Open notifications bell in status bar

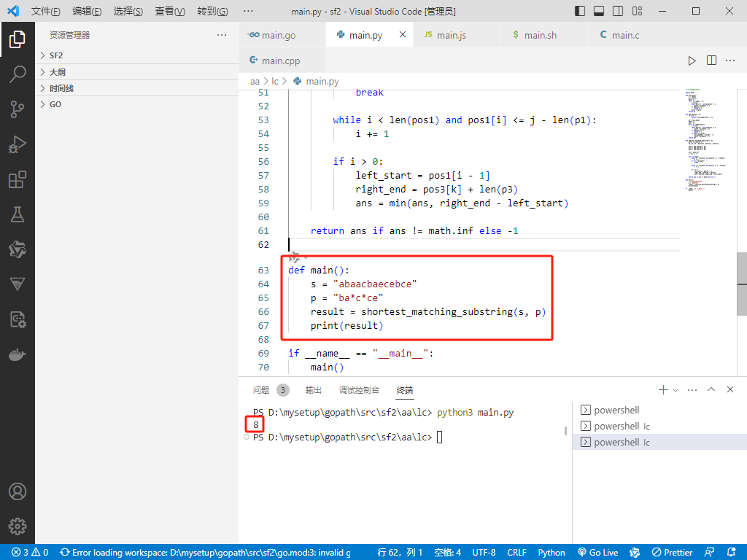click(731, 553)
